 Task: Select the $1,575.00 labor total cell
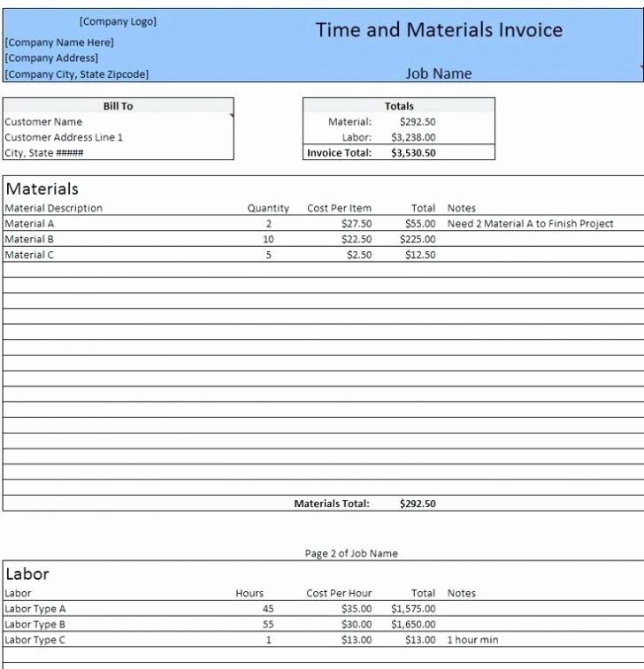click(413, 609)
